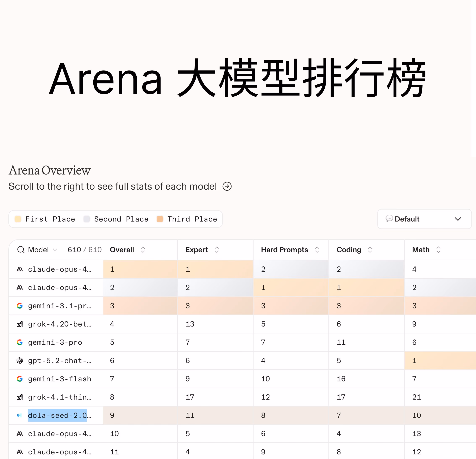
Task: Expand the Model column dropdown chevron
Action: [x=55, y=249]
